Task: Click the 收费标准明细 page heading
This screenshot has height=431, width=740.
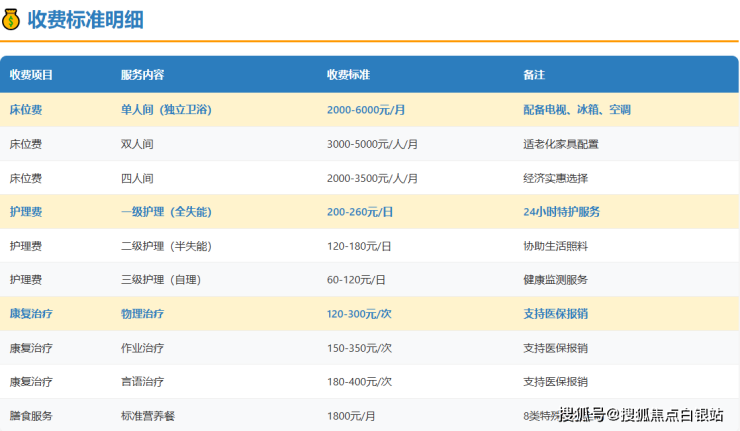Action: tap(85, 20)
